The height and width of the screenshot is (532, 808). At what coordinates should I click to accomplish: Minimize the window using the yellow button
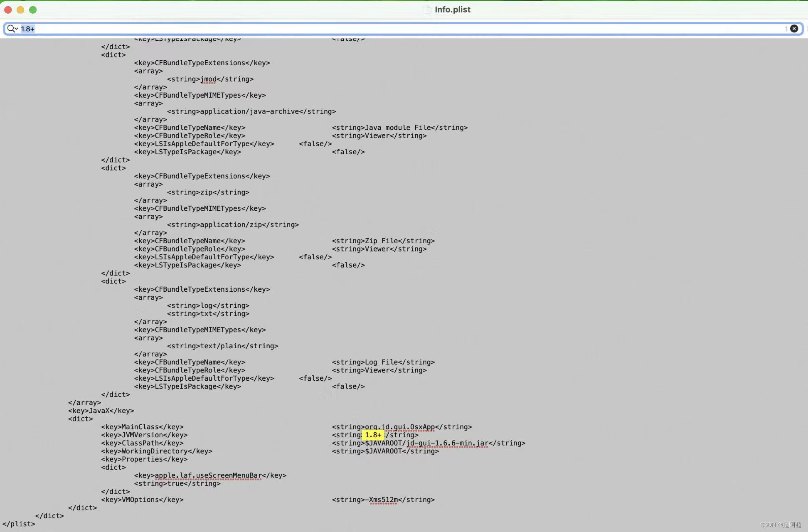click(20, 10)
